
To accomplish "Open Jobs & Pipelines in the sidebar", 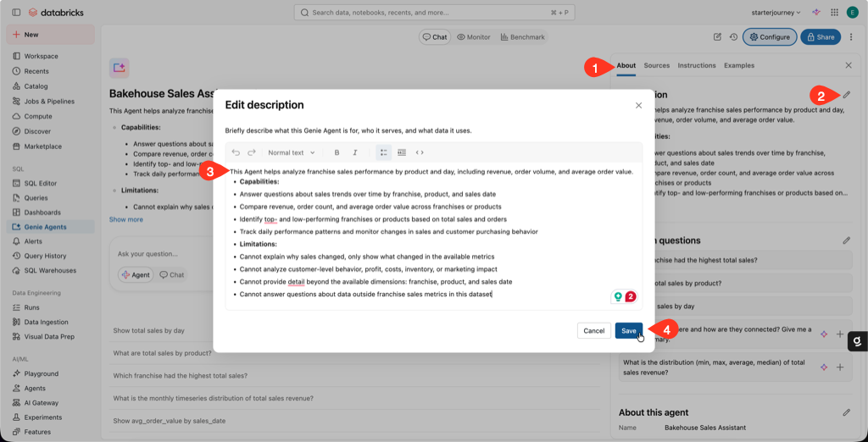I will [x=50, y=102].
